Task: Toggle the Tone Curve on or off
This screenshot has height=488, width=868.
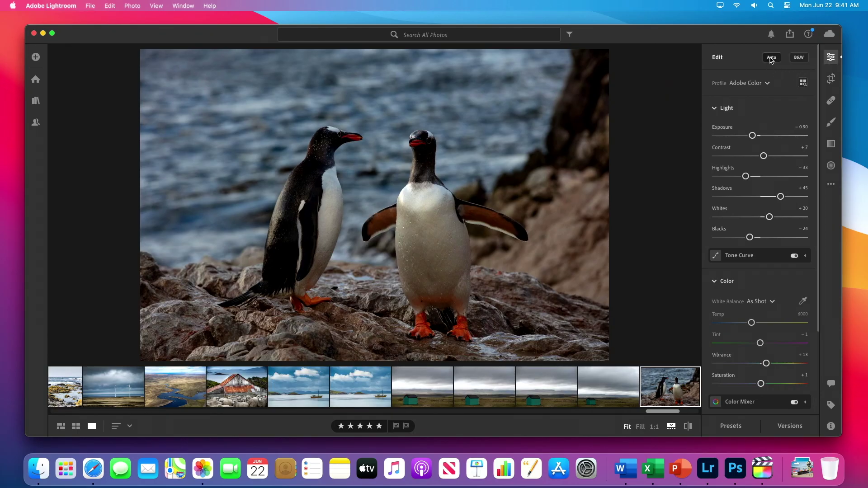Action: [x=794, y=255]
